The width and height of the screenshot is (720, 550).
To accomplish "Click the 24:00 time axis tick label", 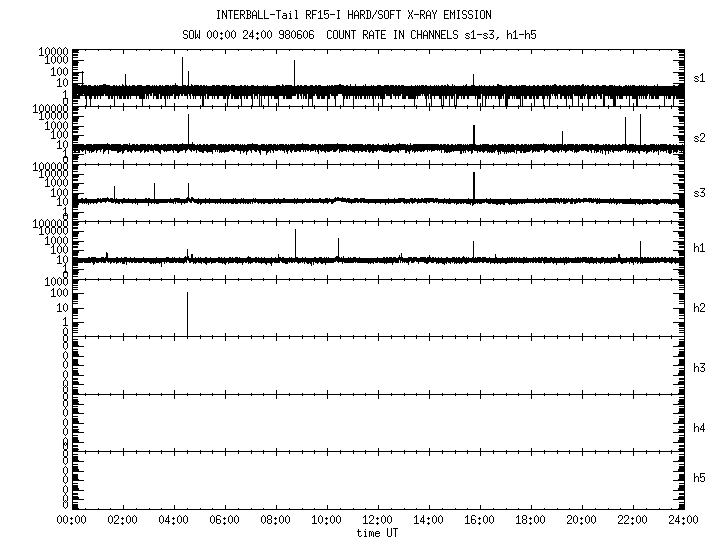I will [684, 520].
